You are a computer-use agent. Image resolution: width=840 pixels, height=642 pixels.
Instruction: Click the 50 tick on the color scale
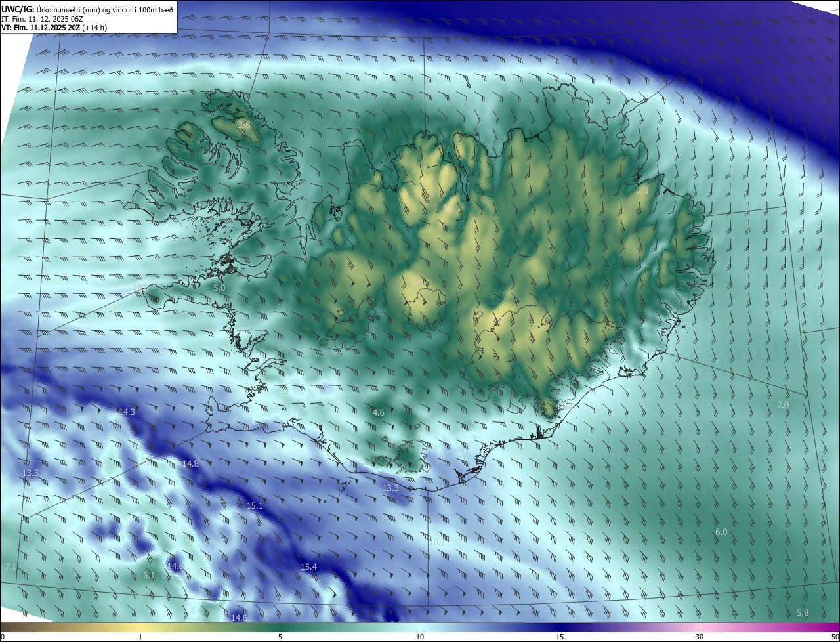(x=835, y=637)
